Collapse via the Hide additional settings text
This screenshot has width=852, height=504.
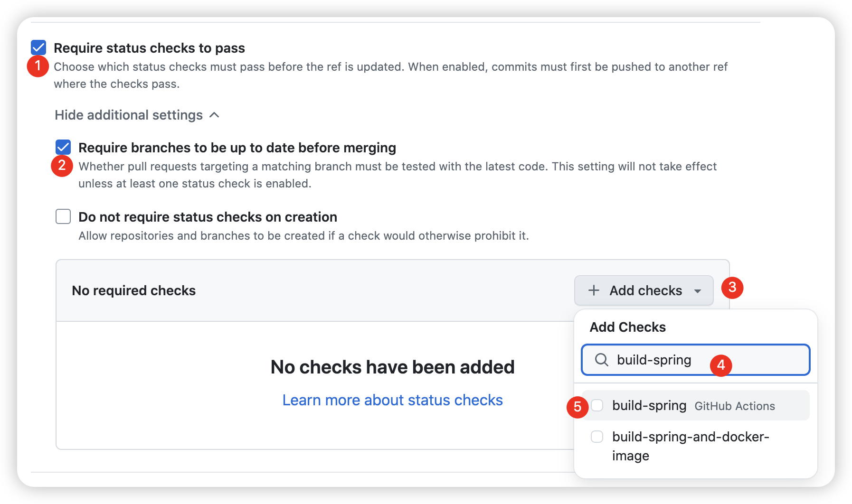(129, 115)
